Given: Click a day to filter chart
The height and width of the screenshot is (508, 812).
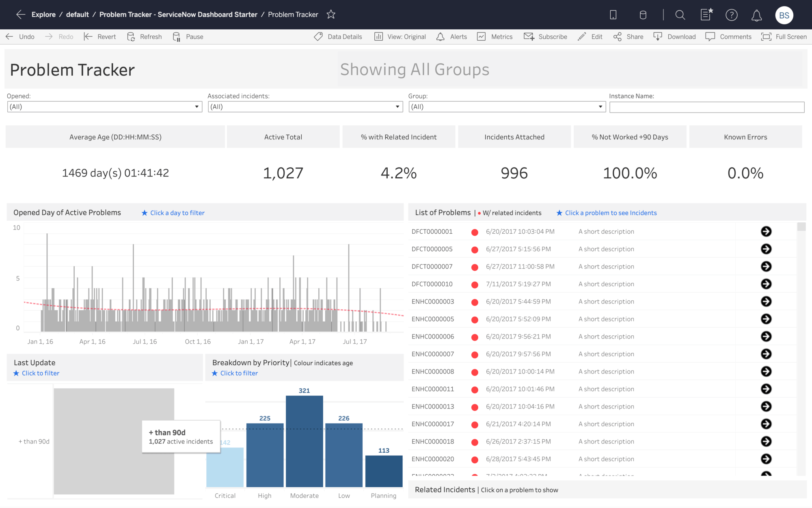Looking at the screenshot, I should pyautogui.click(x=177, y=213).
